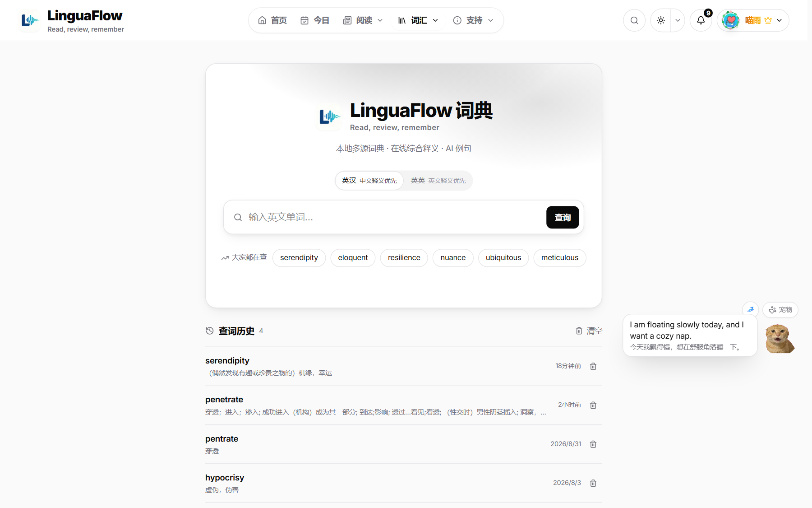The image size is (812, 508).
Task: Open notifications bell with 9 badge
Action: tap(701, 20)
